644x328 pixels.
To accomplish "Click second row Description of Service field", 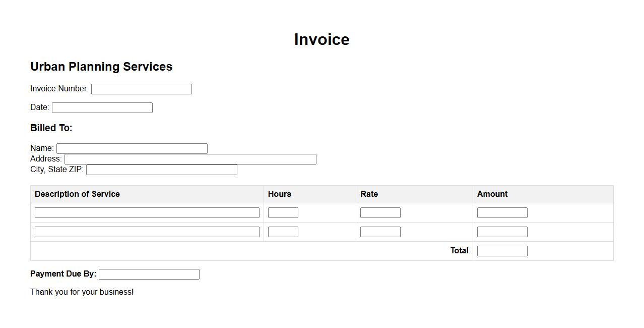I will click(x=147, y=232).
